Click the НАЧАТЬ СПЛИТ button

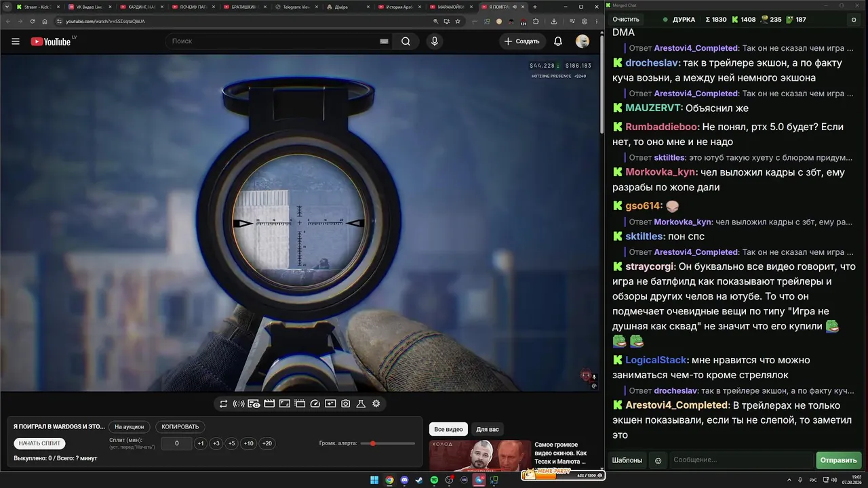click(40, 443)
